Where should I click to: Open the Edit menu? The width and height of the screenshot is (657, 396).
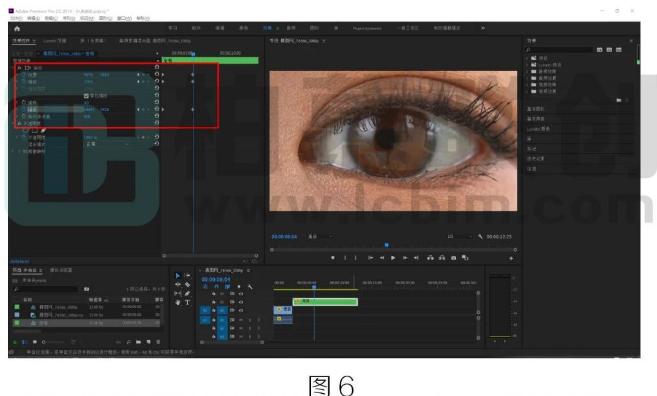(x=34, y=18)
